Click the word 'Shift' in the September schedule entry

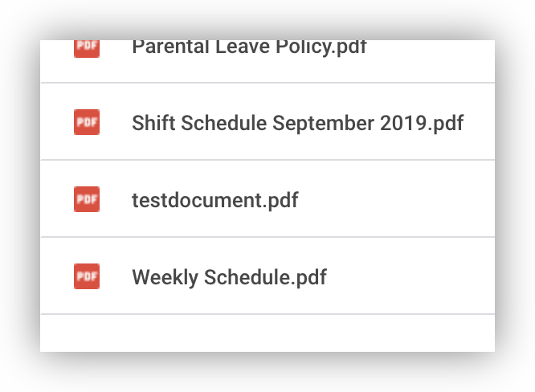[x=153, y=123]
